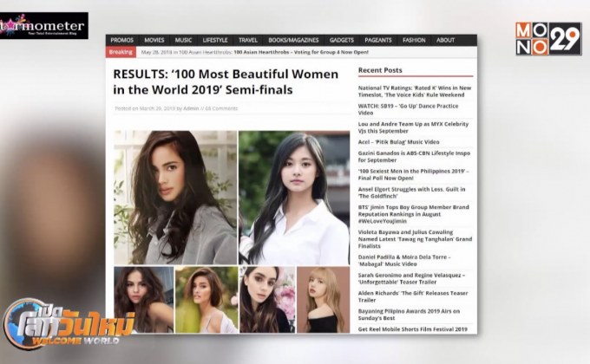The image size is (590, 364).
Task: Open the 68 Comments link
Action: click(x=221, y=108)
